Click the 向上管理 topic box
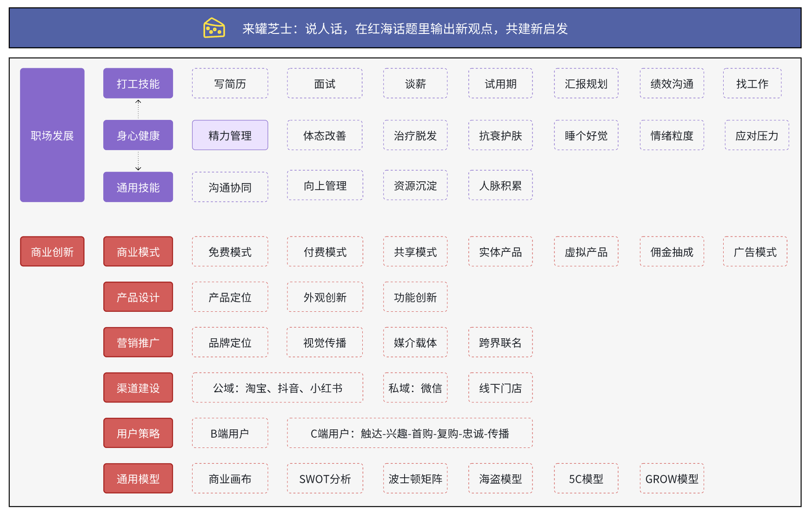Screen dimensions: 812x513 [x=325, y=185]
